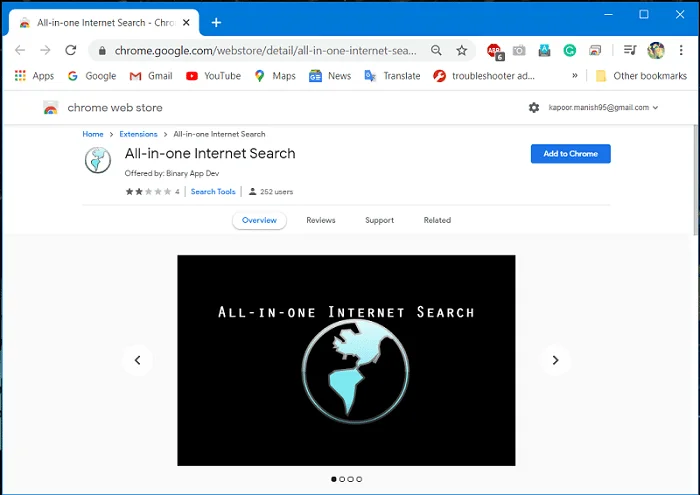700x495 pixels.
Task: Open the media control playlist icon
Action: pyautogui.click(x=630, y=50)
